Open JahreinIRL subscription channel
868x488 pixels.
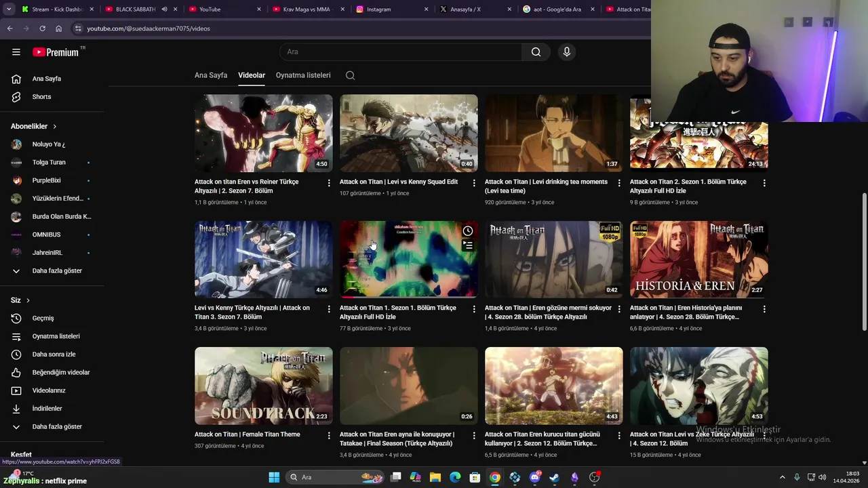(x=52, y=253)
